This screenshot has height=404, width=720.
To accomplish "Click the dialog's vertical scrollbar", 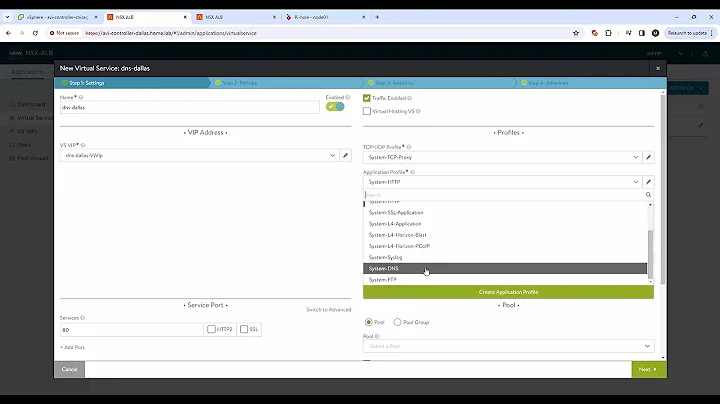I will pyautogui.click(x=663, y=188).
